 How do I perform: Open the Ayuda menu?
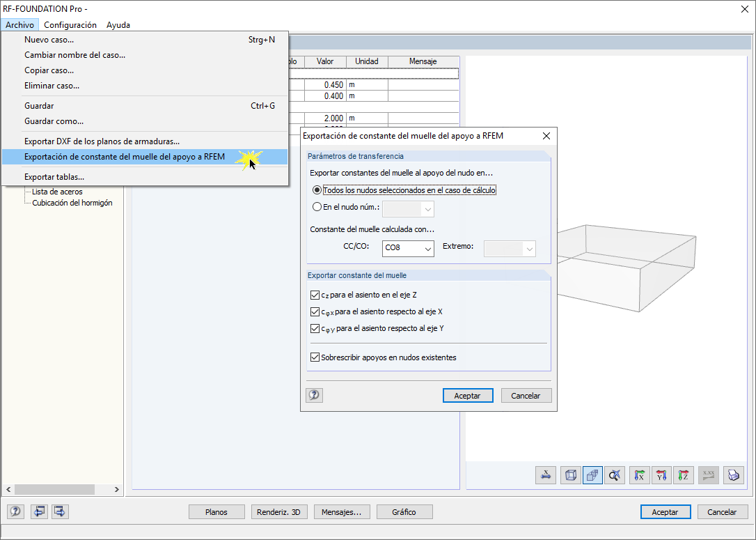pyautogui.click(x=118, y=24)
